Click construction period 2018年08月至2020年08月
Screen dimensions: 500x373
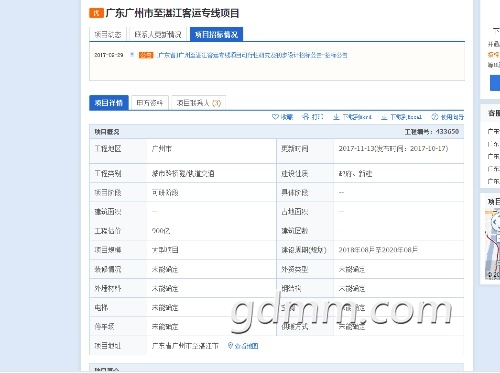(x=378, y=250)
